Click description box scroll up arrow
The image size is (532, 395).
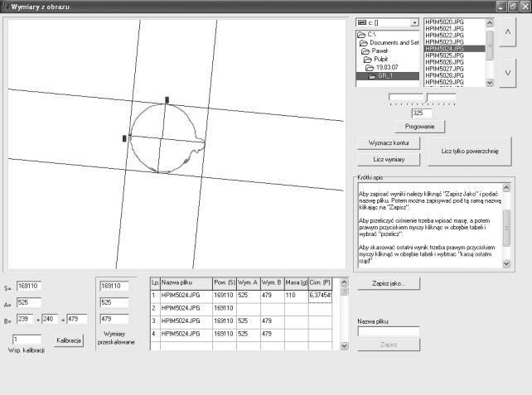506,188
